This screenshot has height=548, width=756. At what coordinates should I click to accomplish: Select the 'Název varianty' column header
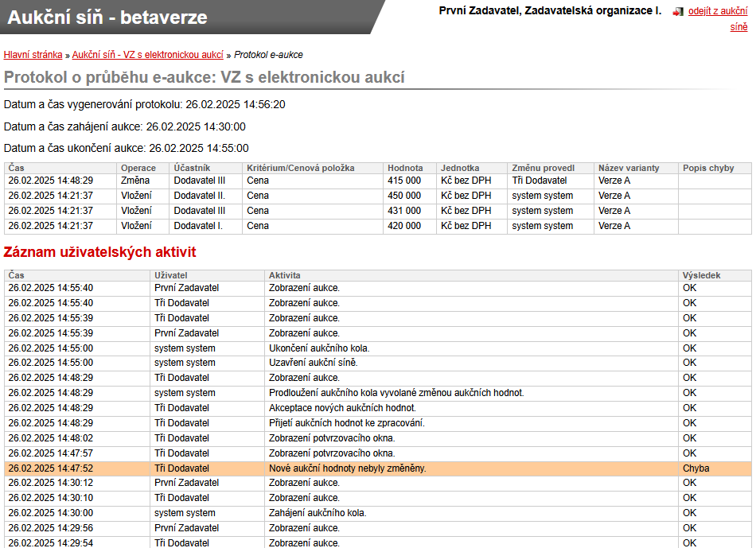pos(629,168)
